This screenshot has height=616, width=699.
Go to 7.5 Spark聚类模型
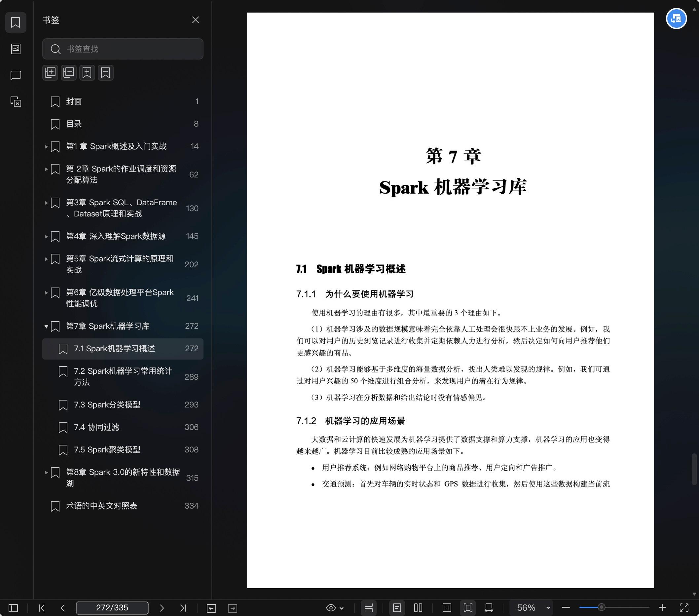(x=123, y=450)
